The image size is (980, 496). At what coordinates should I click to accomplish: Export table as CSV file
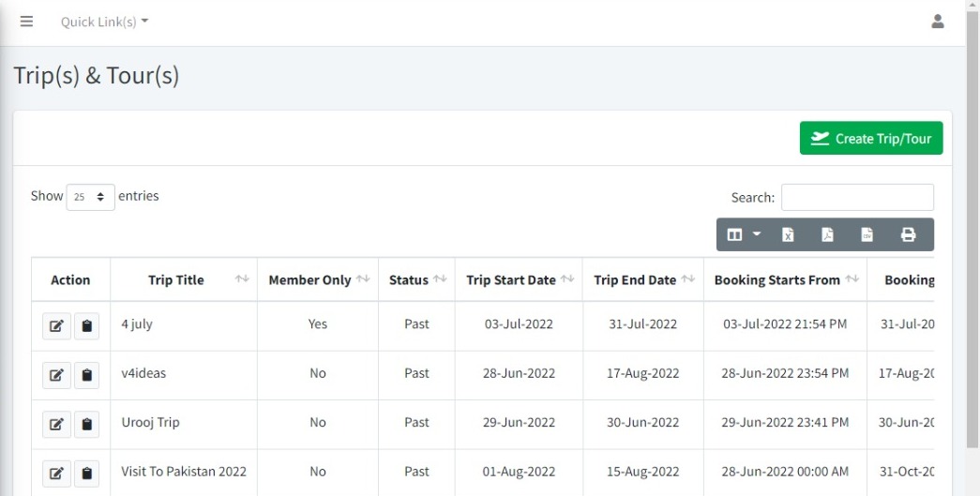coord(867,234)
